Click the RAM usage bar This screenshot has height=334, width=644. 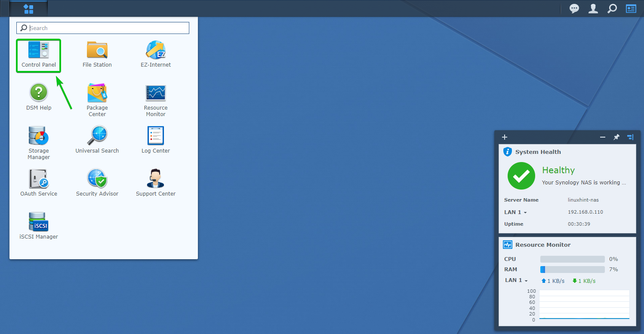[573, 270]
